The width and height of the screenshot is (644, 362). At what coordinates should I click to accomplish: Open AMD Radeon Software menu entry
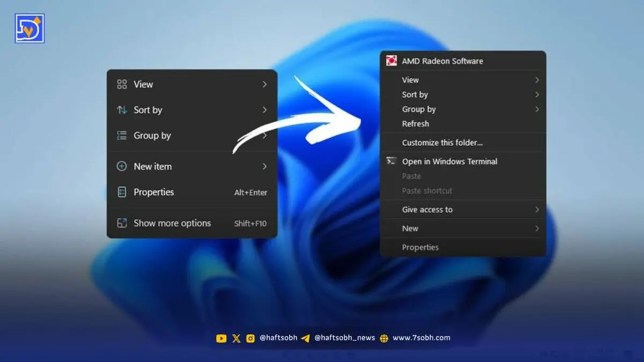coord(463,61)
